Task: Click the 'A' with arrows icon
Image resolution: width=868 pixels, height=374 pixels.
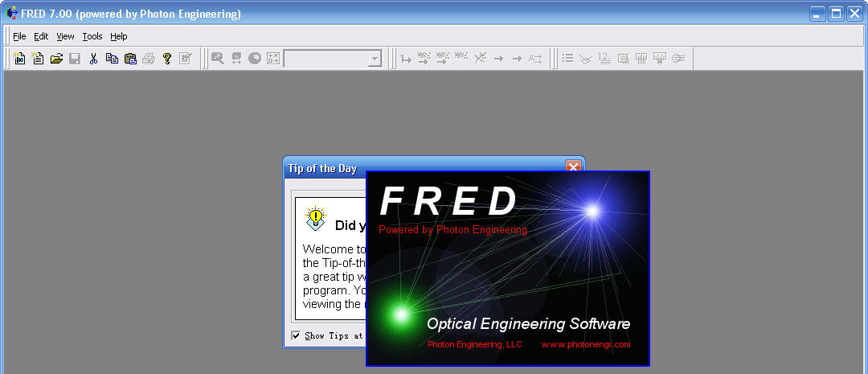Action: click(534, 58)
